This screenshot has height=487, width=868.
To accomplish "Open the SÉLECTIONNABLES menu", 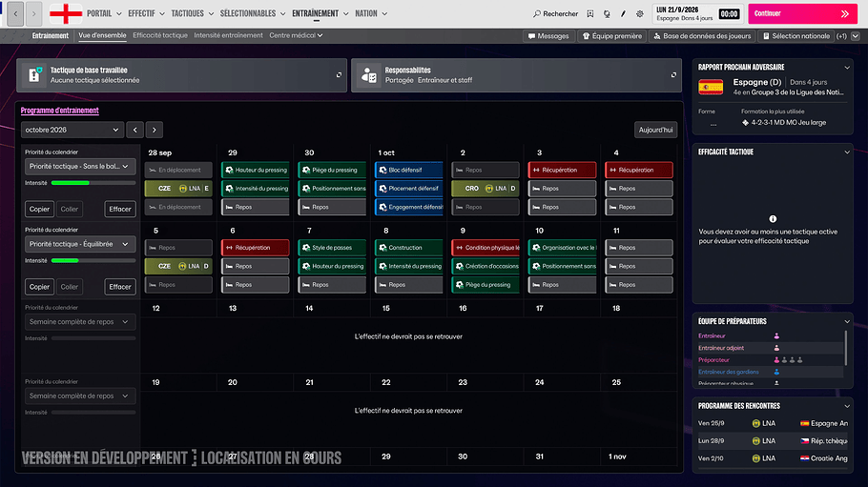I will pos(253,13).
